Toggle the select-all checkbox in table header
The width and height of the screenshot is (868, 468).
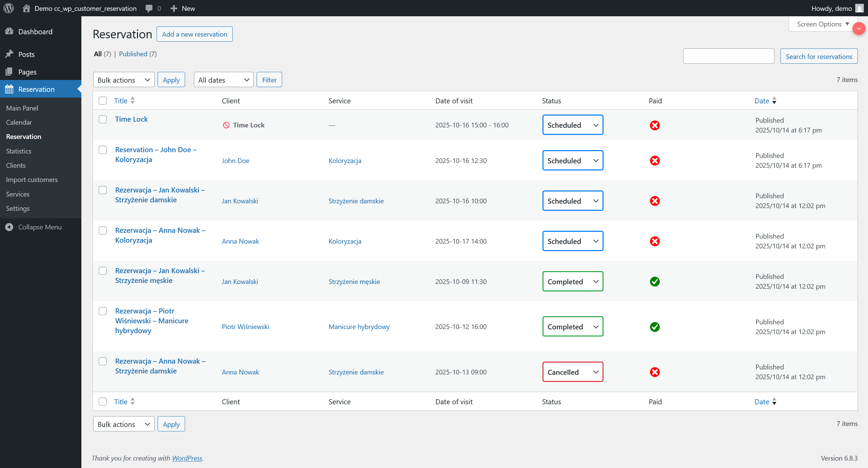(x=103, y=101)
